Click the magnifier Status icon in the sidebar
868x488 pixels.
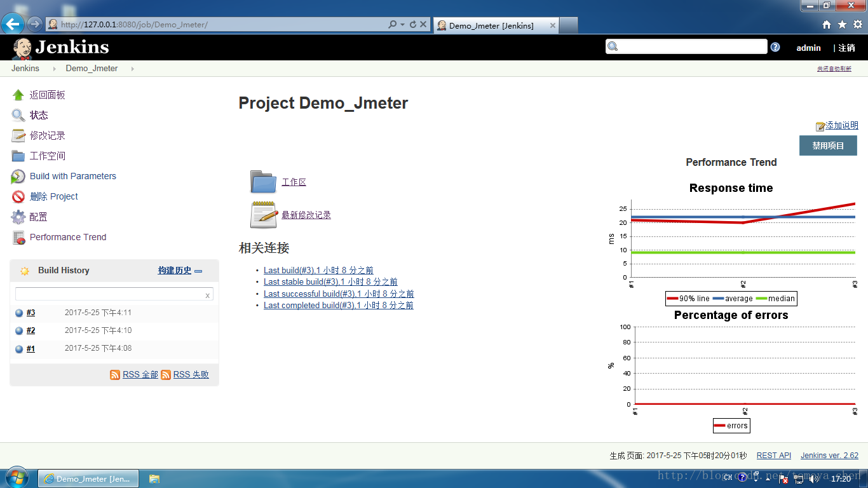18,116
